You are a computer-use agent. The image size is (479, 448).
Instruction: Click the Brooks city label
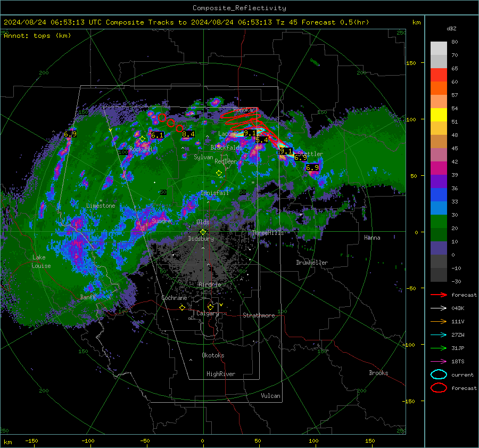[x=378, y=373]
